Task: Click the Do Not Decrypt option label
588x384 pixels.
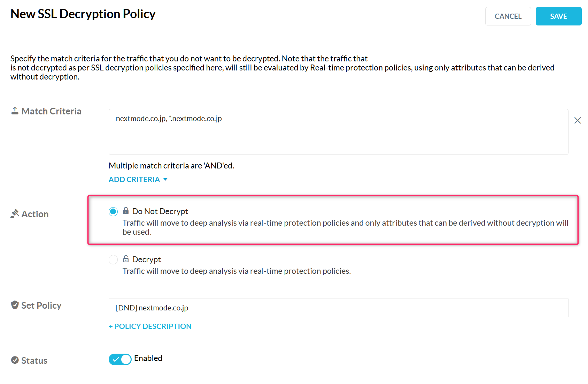Action: [160, 211]
